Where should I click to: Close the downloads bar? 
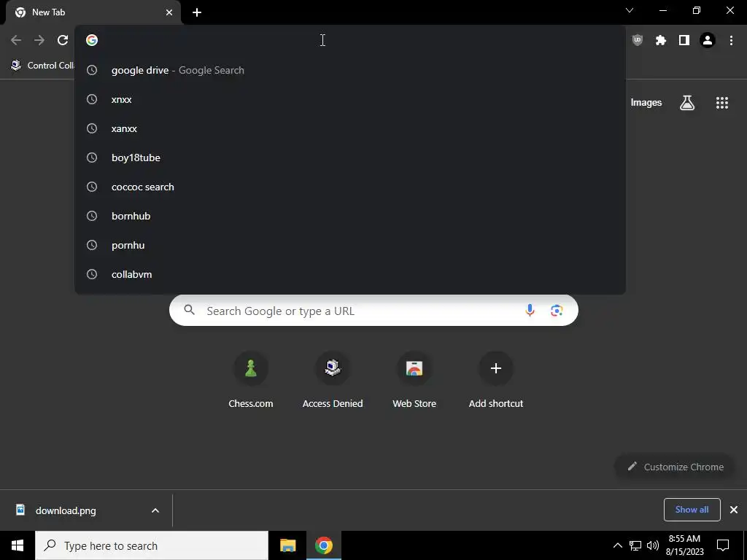click(734, 510)
